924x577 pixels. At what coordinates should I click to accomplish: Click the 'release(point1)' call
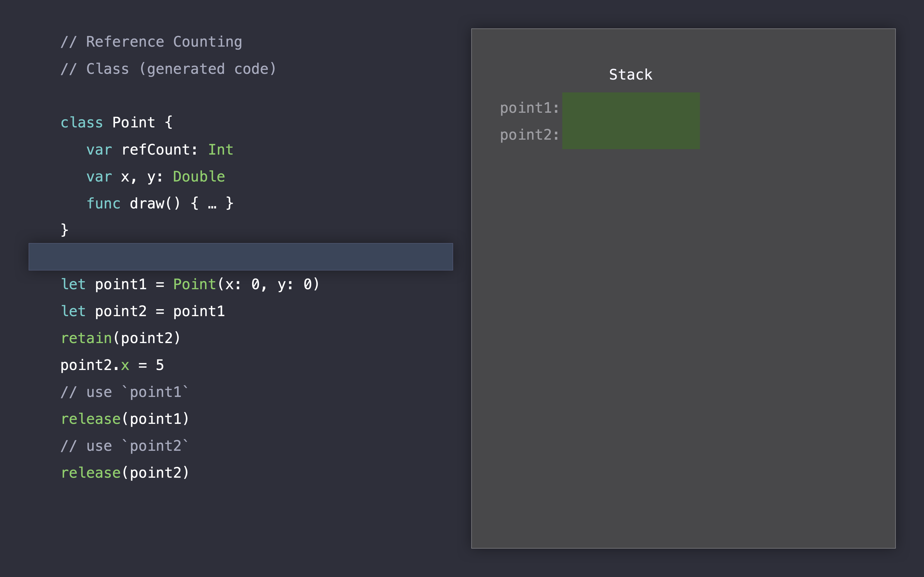(125, 419)
